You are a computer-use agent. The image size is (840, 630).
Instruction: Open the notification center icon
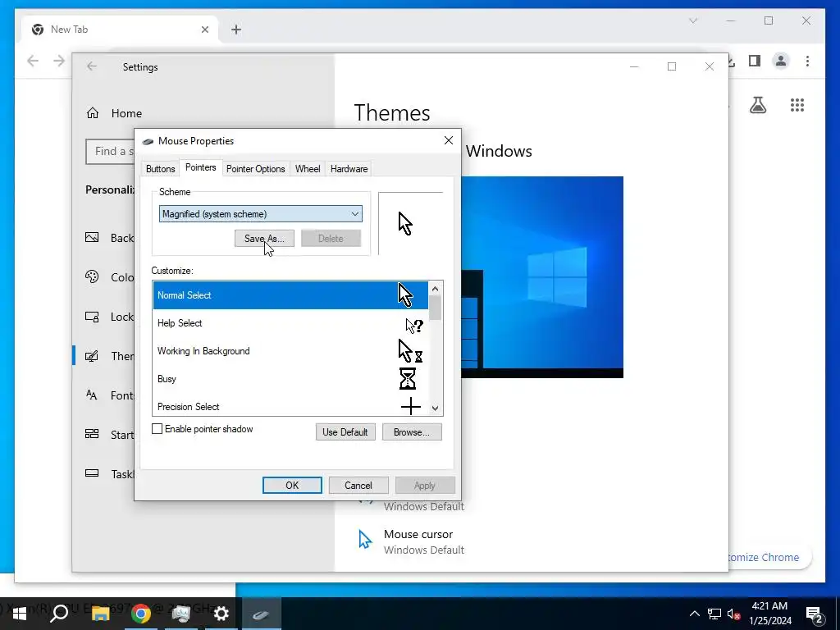point(814,614)
